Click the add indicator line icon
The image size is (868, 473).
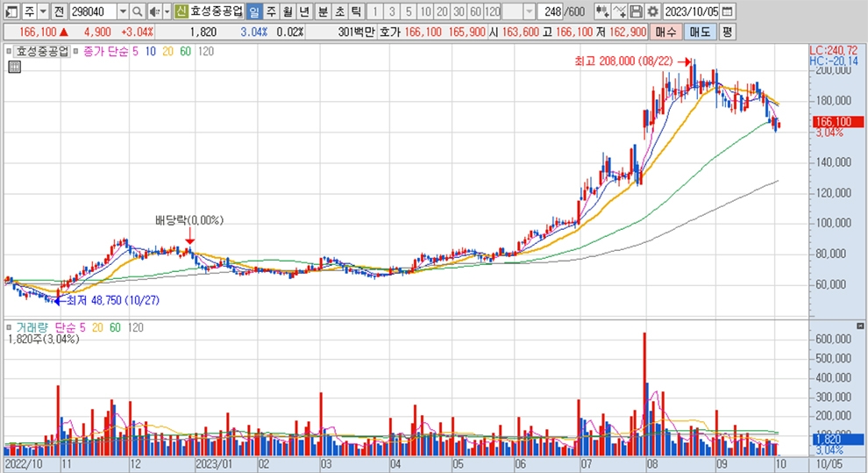tap(620, 11)
